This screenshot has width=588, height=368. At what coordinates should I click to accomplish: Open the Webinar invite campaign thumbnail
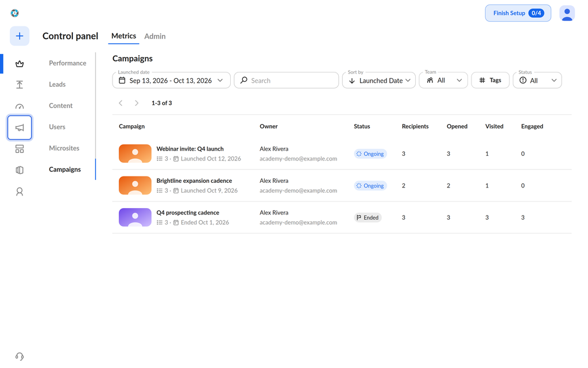pyautogui.click(x=135, y=154)
